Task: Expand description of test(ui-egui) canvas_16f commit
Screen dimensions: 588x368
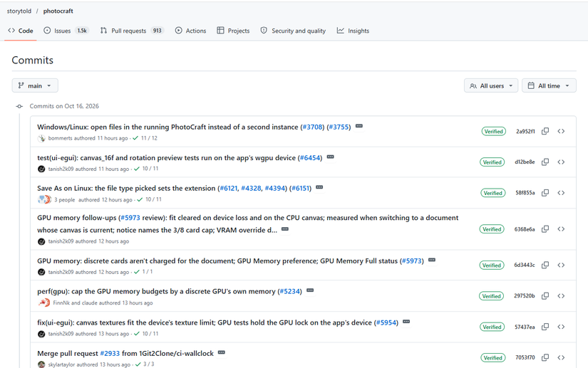Action: [x=331, y=157]
